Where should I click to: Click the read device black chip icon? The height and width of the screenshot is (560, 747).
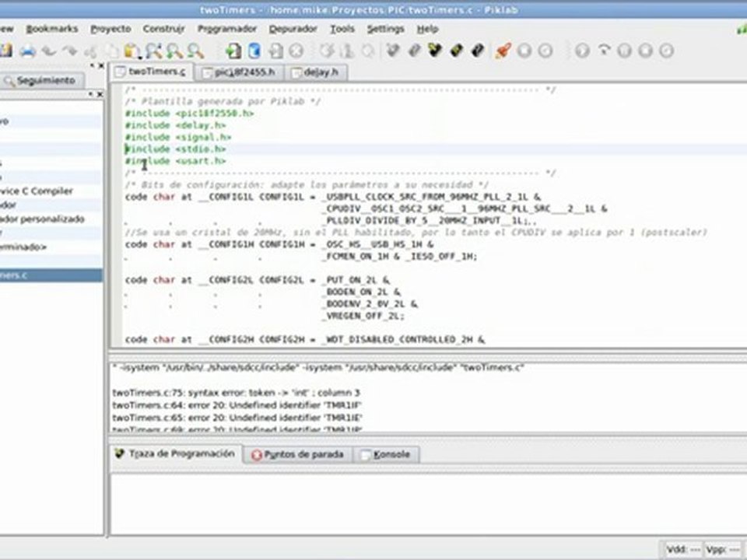pyautogui.click(x=477, y=50)
